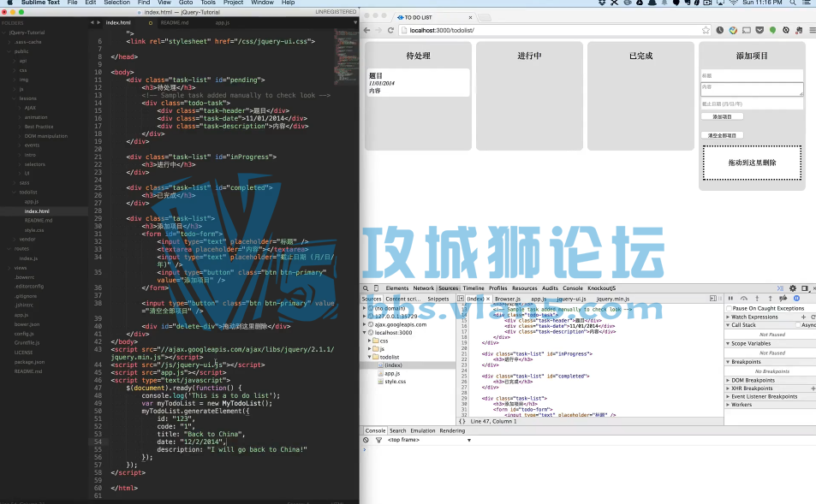
Task: Click the Step into debugger icon
Action: pyautogui.click(x=757, y=299)
